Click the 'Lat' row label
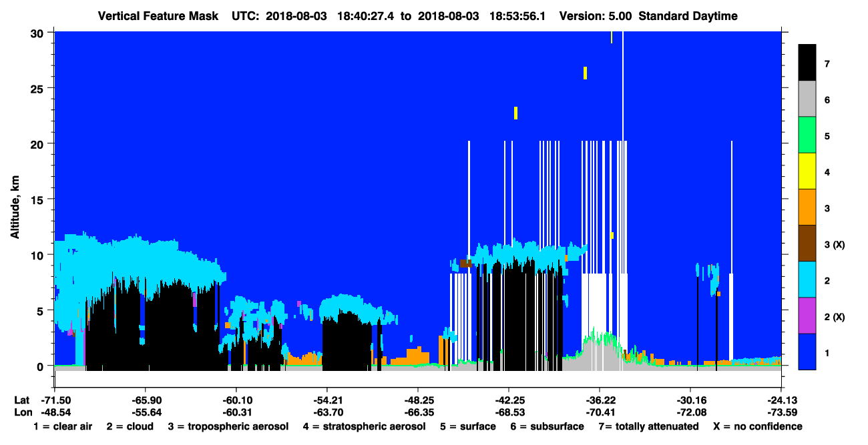The image size is (868, 445). 22,400
